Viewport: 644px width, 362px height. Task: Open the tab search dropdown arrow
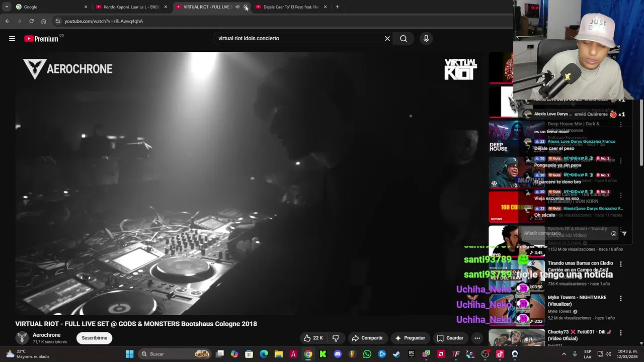coord(6,7)
